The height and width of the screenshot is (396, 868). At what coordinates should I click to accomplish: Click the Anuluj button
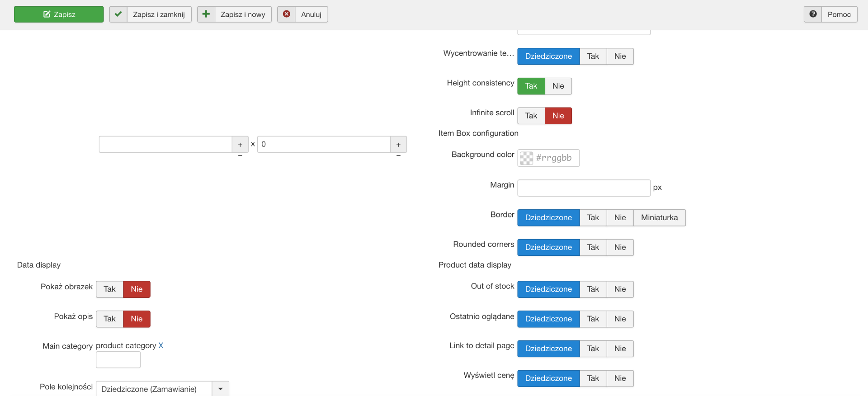coord(311,14)
